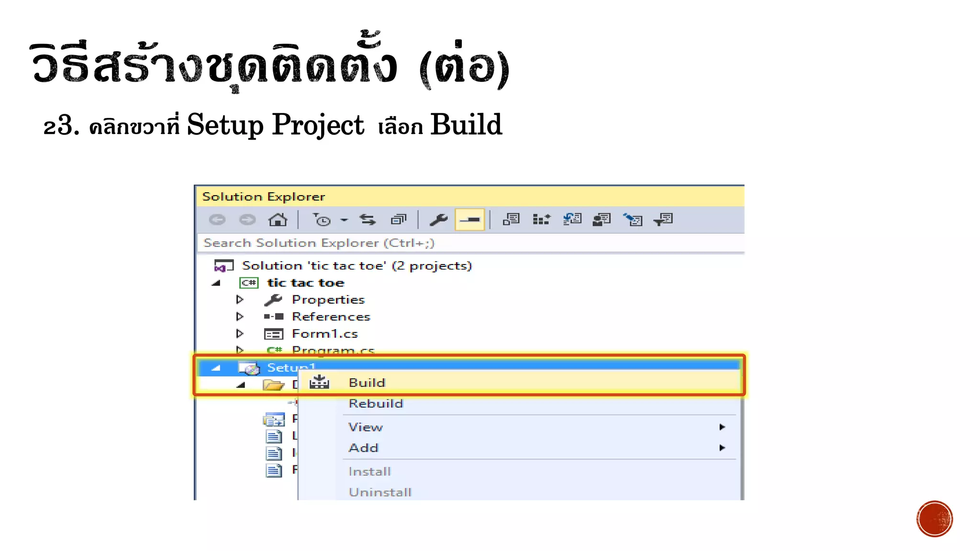The height and width of the screenshot is (551, 980).
Task: Collapse the Setup1 project node
Action: tap(216, 368)
